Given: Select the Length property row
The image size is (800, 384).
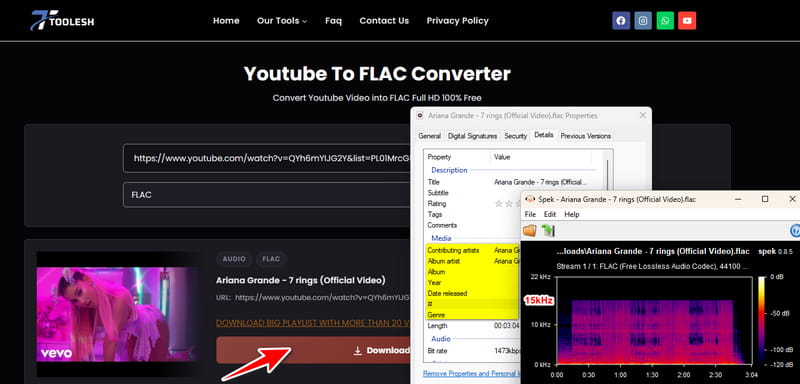Looking at the screenshot, I should tap(472, 325).
